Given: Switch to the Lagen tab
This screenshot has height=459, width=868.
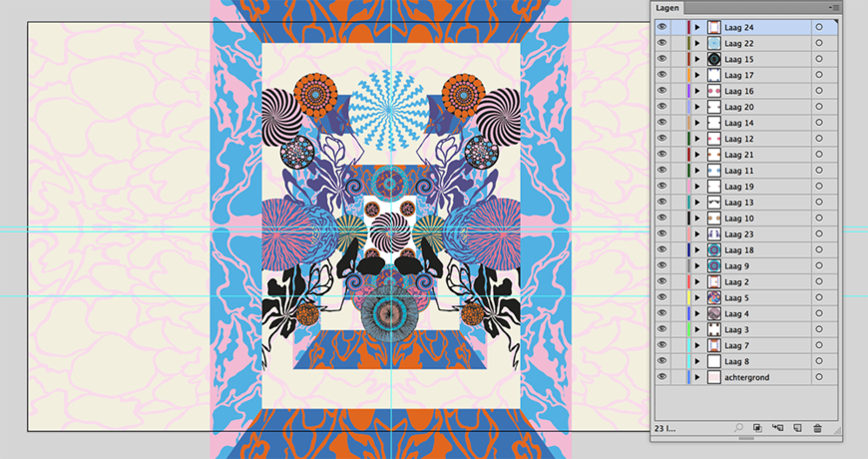Looking at the screenshot, I should pos(667,8).
